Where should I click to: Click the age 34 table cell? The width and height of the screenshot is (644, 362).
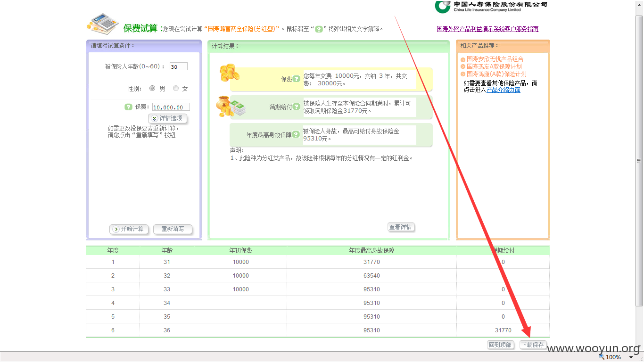tap(167, 303)
